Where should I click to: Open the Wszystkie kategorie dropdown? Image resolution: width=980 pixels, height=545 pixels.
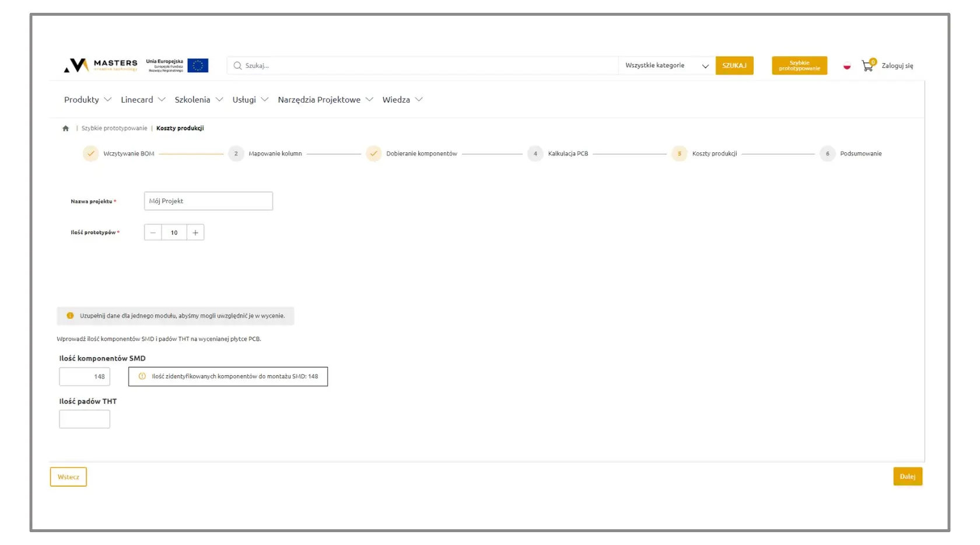pyautogui.click(x=666, y=66)
